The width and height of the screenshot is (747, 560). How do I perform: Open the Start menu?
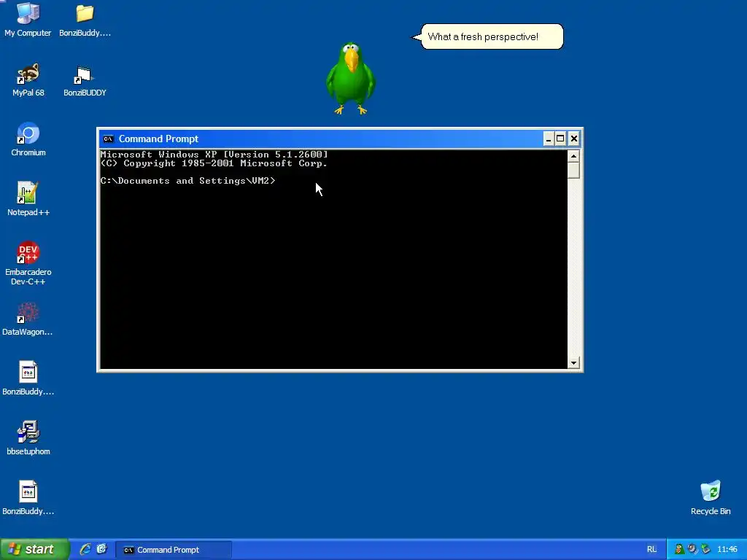[x=35, y=550]
